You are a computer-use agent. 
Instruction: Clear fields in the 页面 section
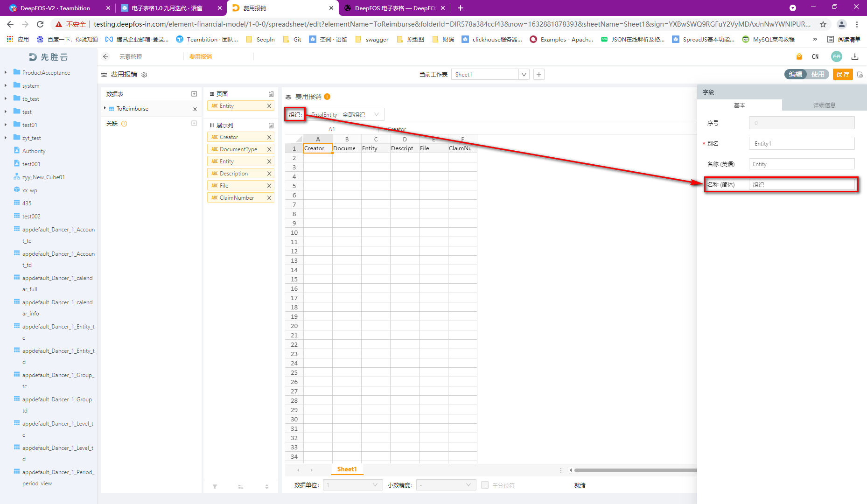tap(271, 94)
